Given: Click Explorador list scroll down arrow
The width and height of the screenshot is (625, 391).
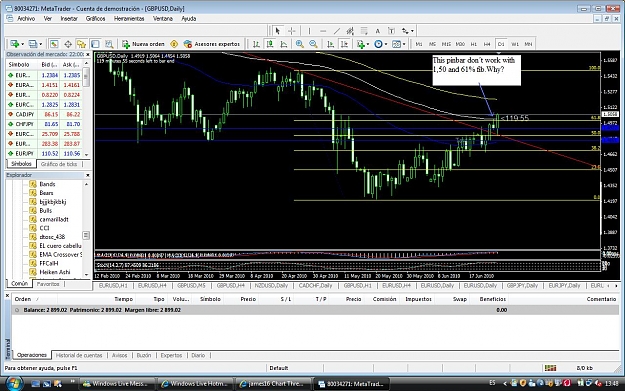Looking at the screenshot, I should pyautogui.click(x=86, y=274).
